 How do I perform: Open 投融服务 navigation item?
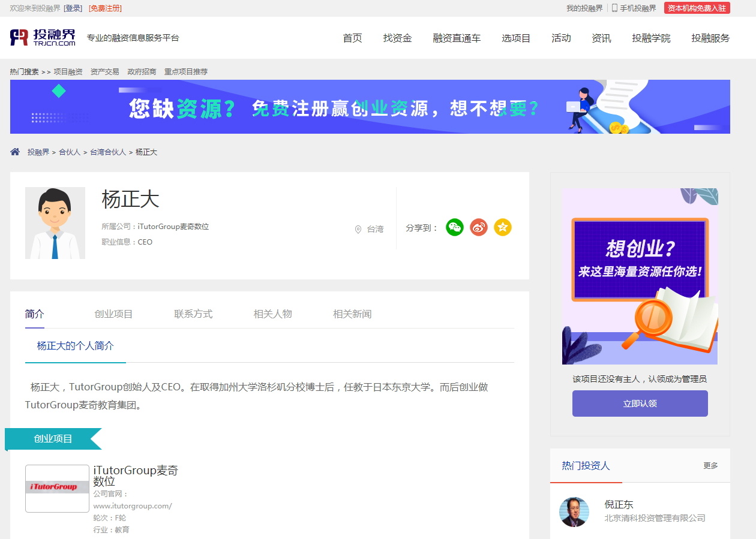click(x=710, y=38)
